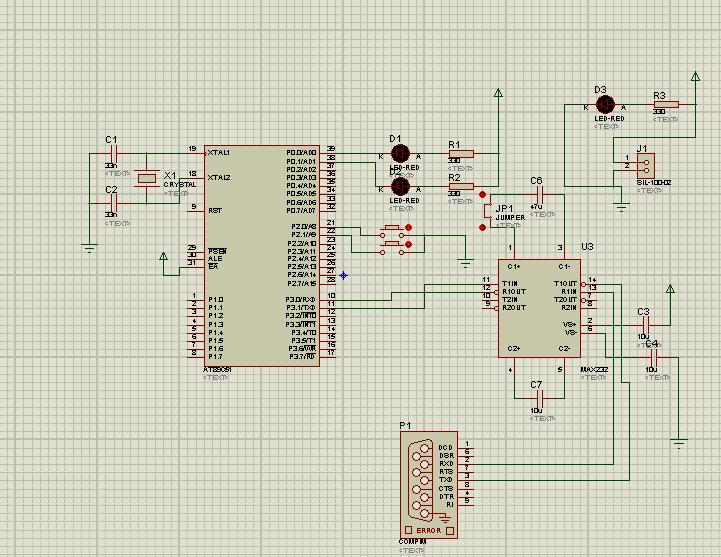Select capacitor C1 symbol
721x557 pixels.
[114, 153]
